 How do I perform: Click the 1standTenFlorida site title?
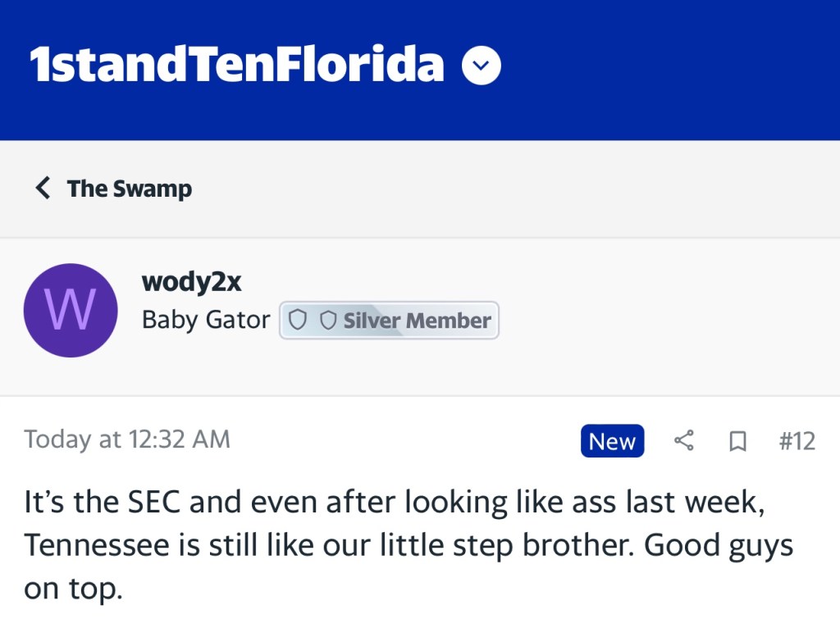(x=236, y=66)
